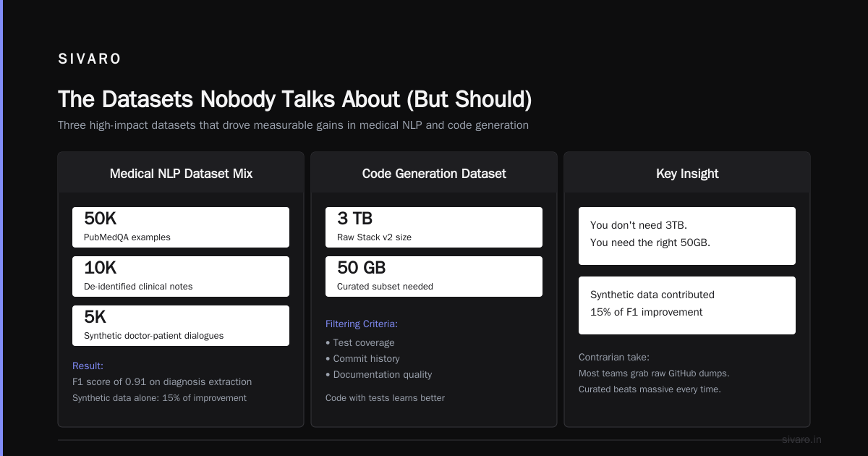The image size is (868, 456).
Task: Click 'Most teams grab raw GitHub dumps.'
Action: 654,373
